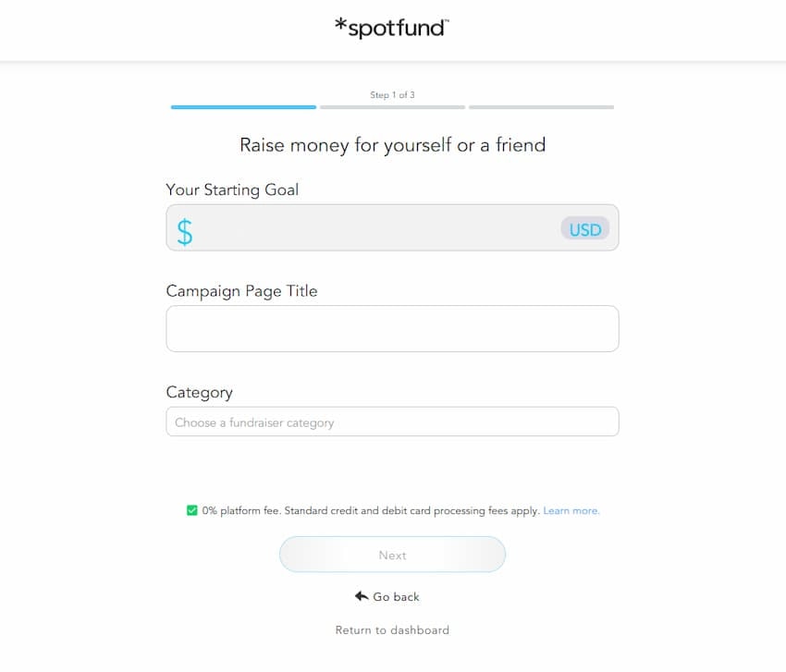This screenshot has height=672, width=786.
Task: Click the USD currency badge
Action: [584, 229]
